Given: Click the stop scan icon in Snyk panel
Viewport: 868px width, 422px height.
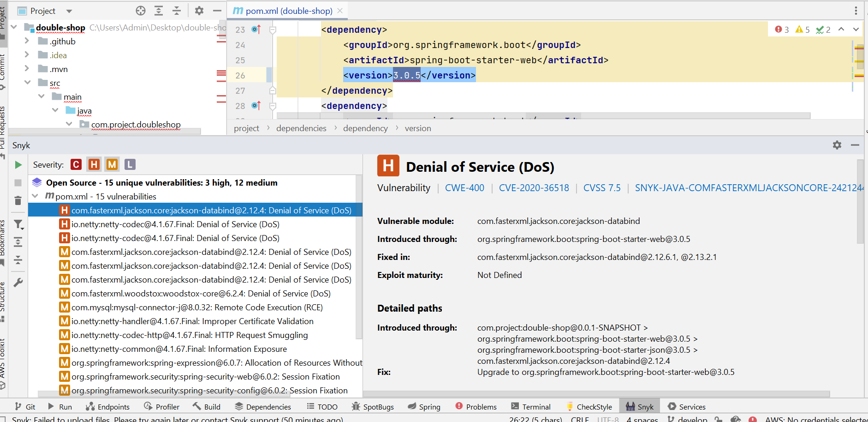Looking at the screenshot, I should (18, 182).
